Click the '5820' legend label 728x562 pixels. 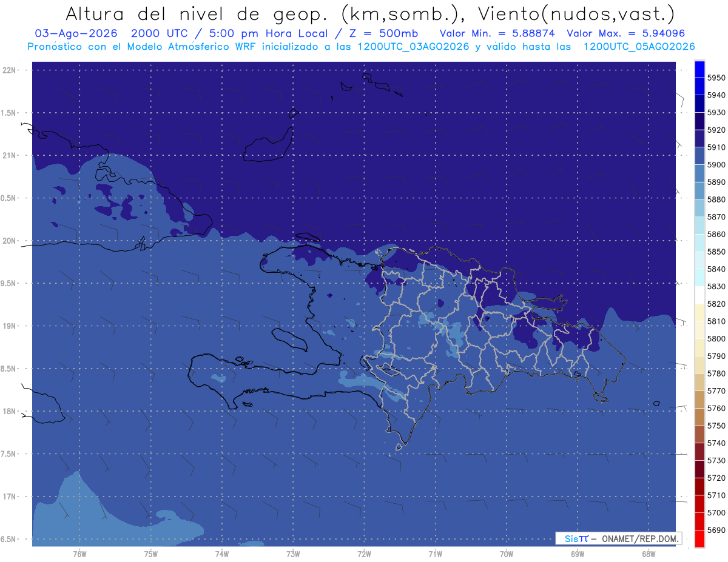tap(716, 304)
